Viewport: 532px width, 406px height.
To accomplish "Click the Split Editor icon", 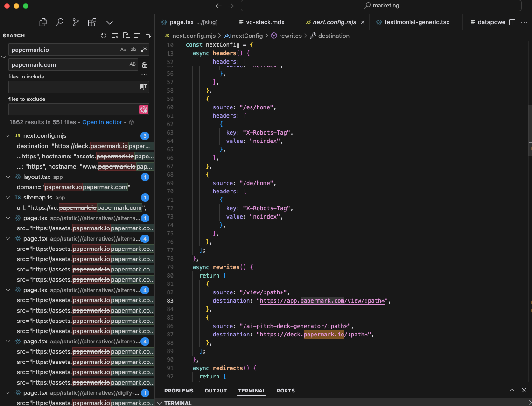I will point(512,22).
